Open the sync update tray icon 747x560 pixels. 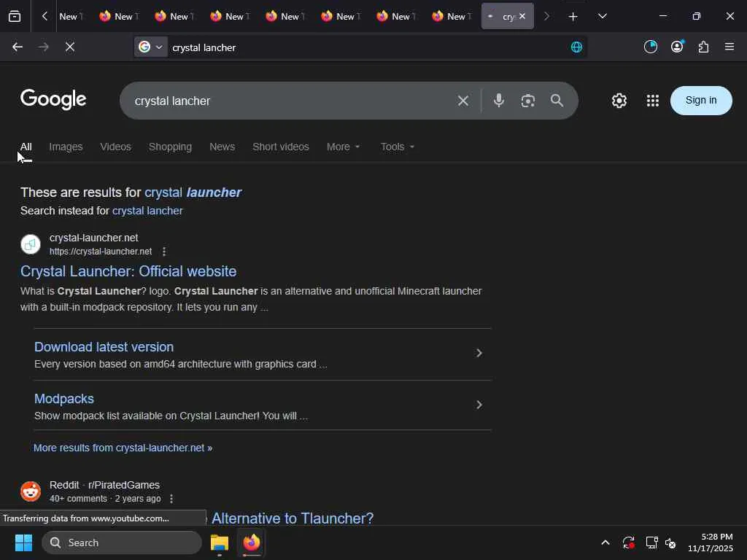[628, 542]
